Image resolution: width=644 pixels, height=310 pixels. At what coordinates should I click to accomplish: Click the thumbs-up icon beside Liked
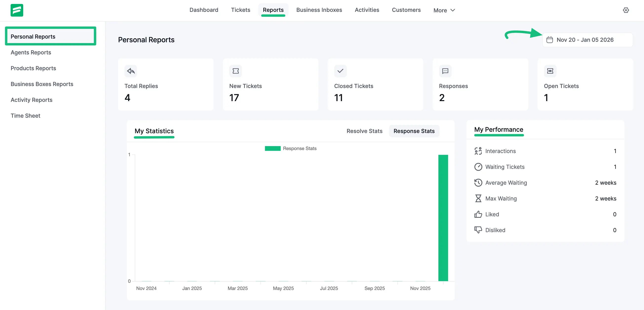click(478, 214)
